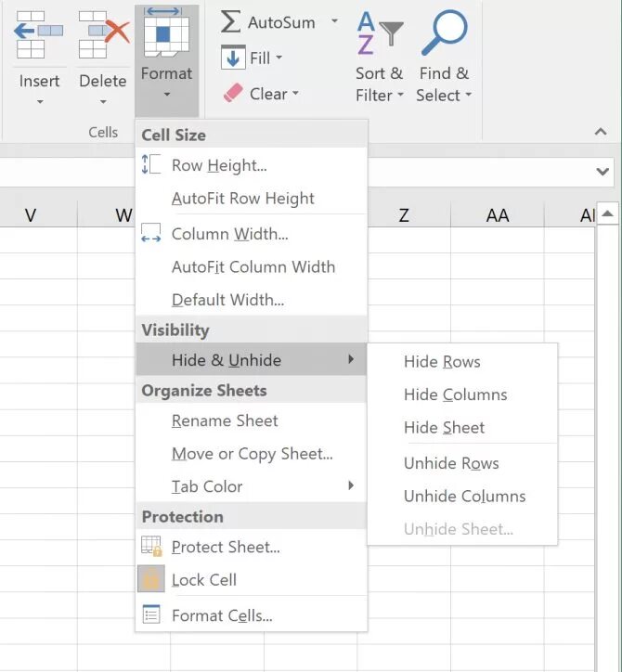Click the AutoSum sigma icon
622x672 pixels.
click(232, 21)
